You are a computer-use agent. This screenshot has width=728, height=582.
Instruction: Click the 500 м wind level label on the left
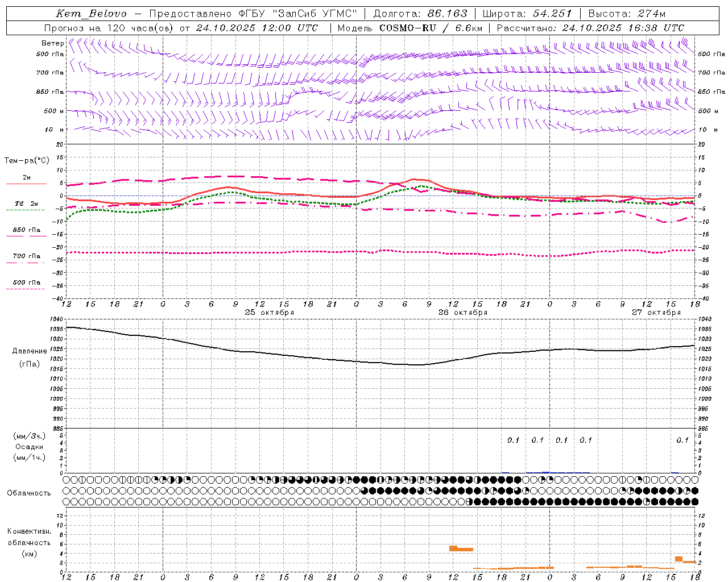tap(53, 111)
